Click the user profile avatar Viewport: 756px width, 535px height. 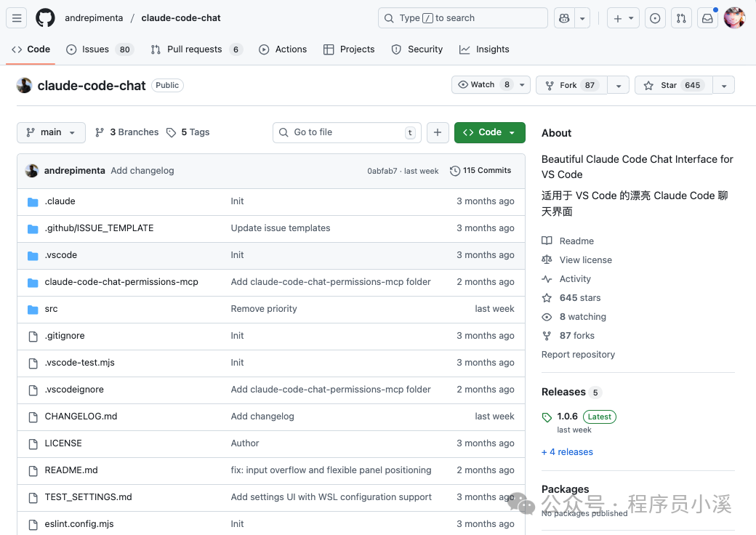[x=734, y=18]
